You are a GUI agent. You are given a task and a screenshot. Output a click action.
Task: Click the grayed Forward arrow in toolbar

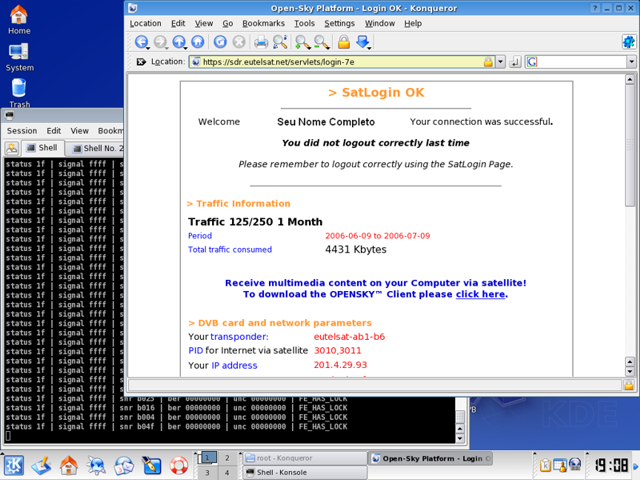tap(160, 42)
